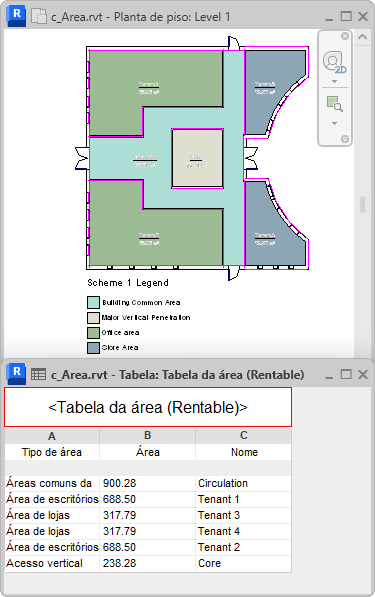Open the 2D steering wheel navigation tool
The height and width of the screenshot is (597, 375).
click(334, 62)
